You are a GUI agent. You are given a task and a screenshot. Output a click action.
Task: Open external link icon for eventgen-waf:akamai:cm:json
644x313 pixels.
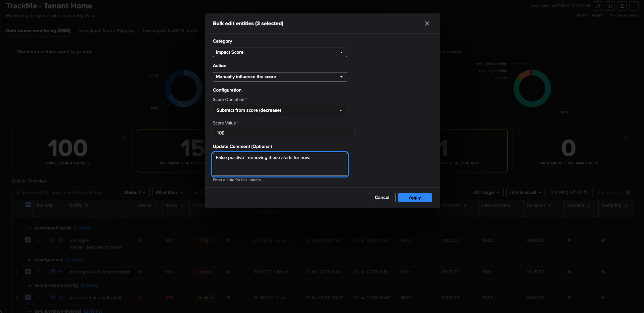39,272
